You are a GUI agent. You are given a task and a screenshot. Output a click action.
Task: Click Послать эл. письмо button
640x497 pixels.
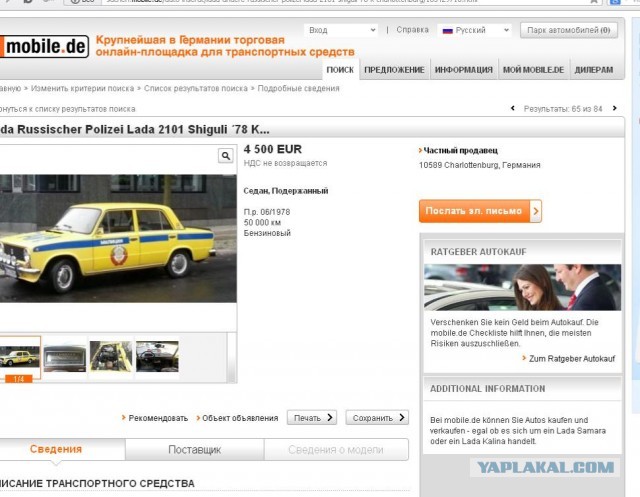480,211
